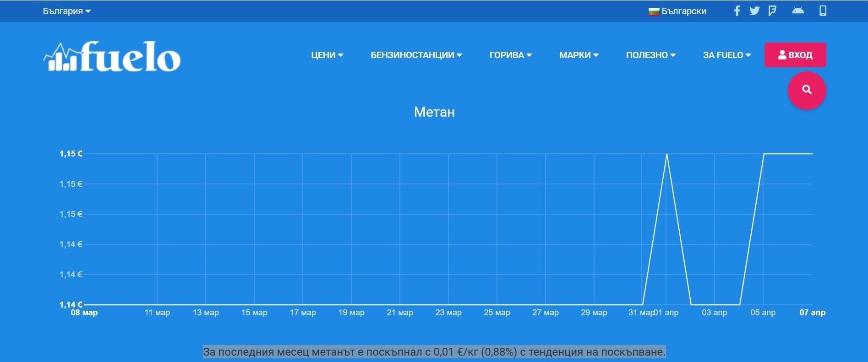Select the Български language link
Viewport: 868px width, 362px height.
[683, 11]
